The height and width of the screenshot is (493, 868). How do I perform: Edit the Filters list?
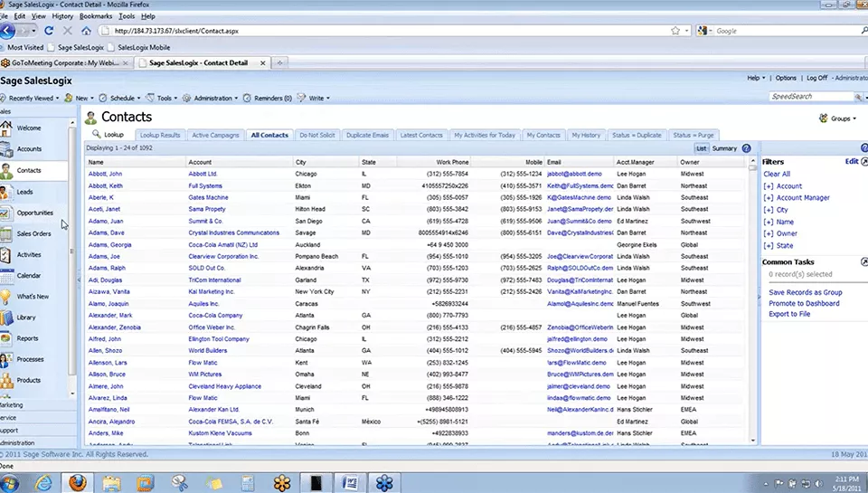[852, 162]
